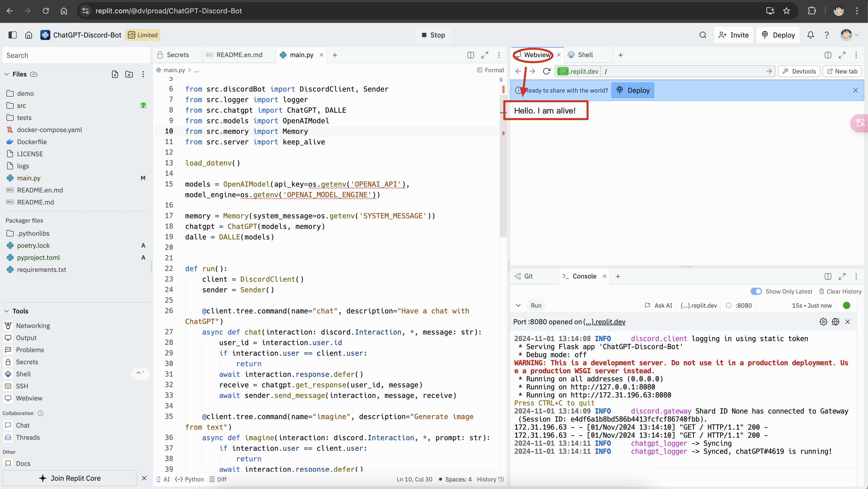Viewport: 868px width, 489px height.
Task: Open Devtools for the webview
Action: 799,71
